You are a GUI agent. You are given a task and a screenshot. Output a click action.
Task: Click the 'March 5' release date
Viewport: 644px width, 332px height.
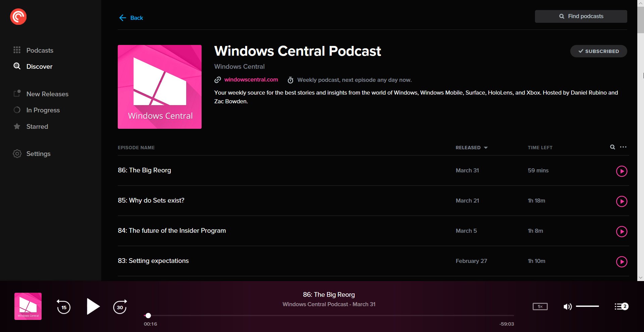coord(466,231)
